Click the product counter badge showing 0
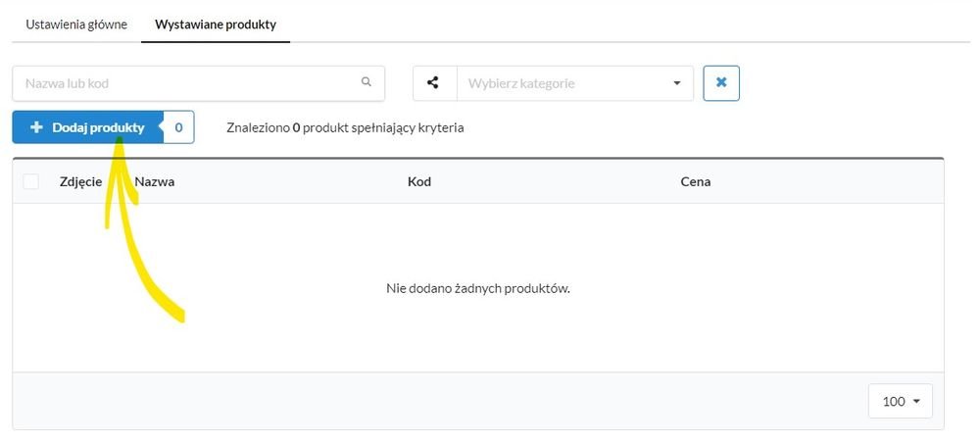The image size is (980, 443). click(178, 127)
